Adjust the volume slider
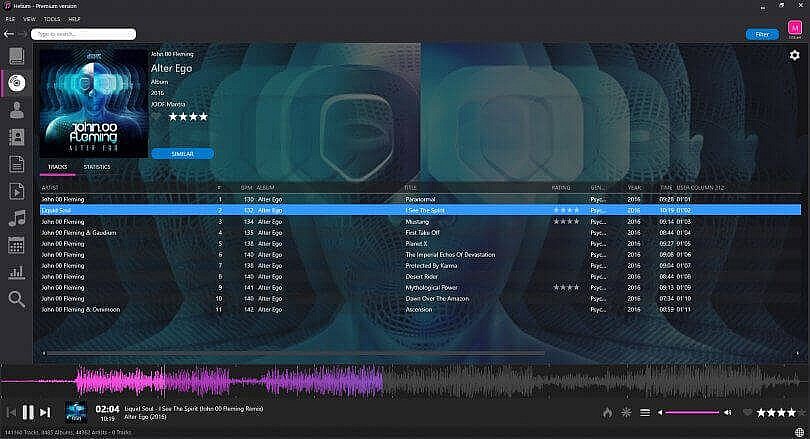 692,413
